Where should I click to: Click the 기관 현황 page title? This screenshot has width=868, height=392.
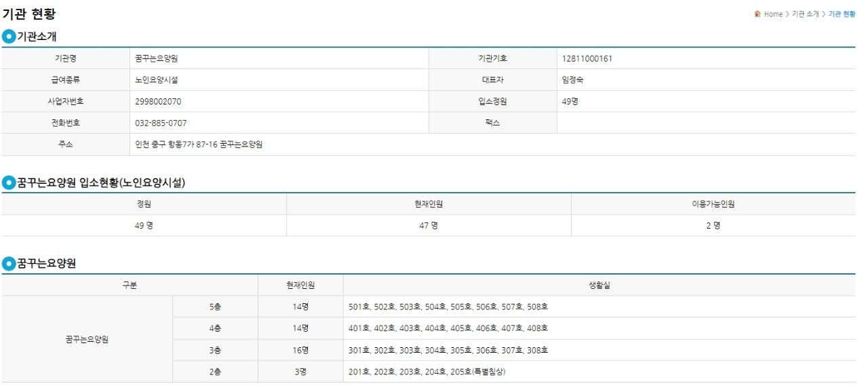[x=29, y=14]
